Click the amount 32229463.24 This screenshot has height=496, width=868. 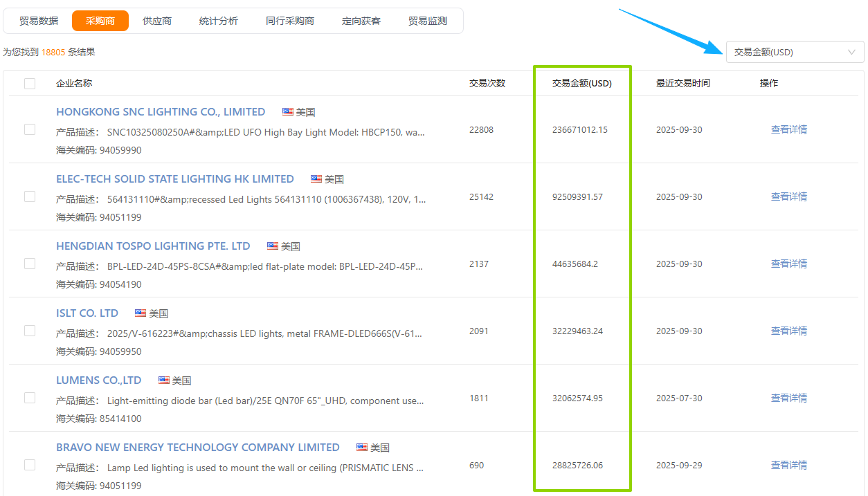pyautogui.click(x=578, y=331)
